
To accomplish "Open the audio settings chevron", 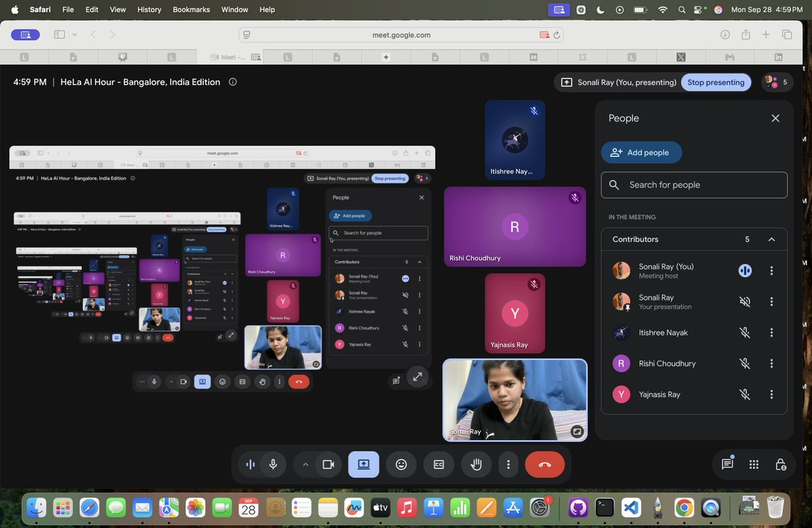I will (305, 464).
